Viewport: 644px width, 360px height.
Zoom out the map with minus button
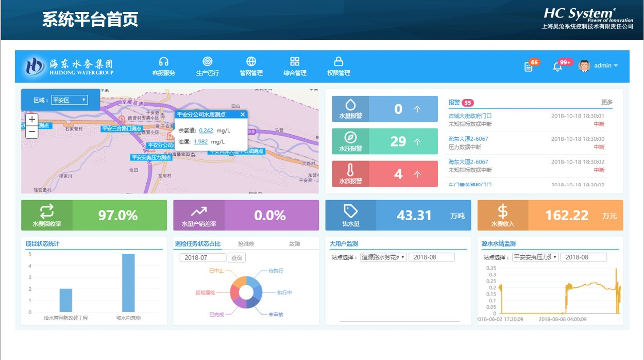pyautogui.click(x=32, y=131)
